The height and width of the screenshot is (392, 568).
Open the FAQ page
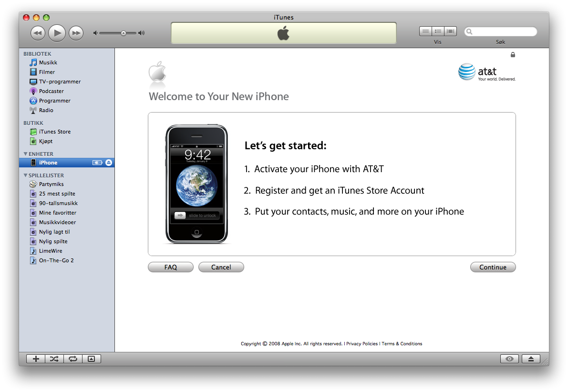pos(171,267)
